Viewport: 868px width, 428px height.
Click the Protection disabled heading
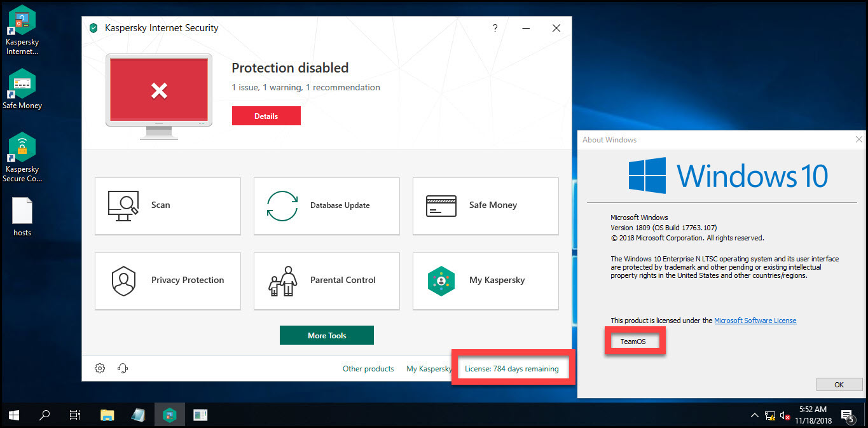pyautogui.click(x=290, y=68)
